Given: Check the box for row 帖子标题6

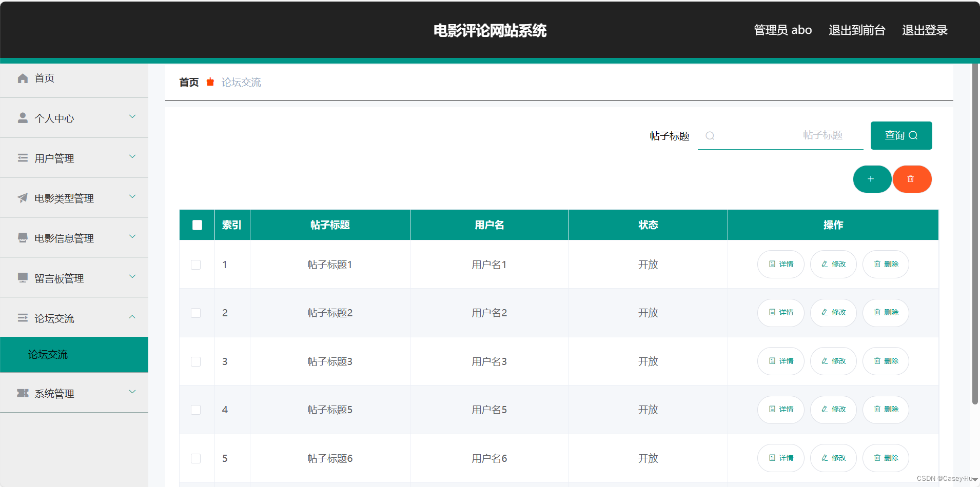Looking at the screenshot, I should 195,458.
